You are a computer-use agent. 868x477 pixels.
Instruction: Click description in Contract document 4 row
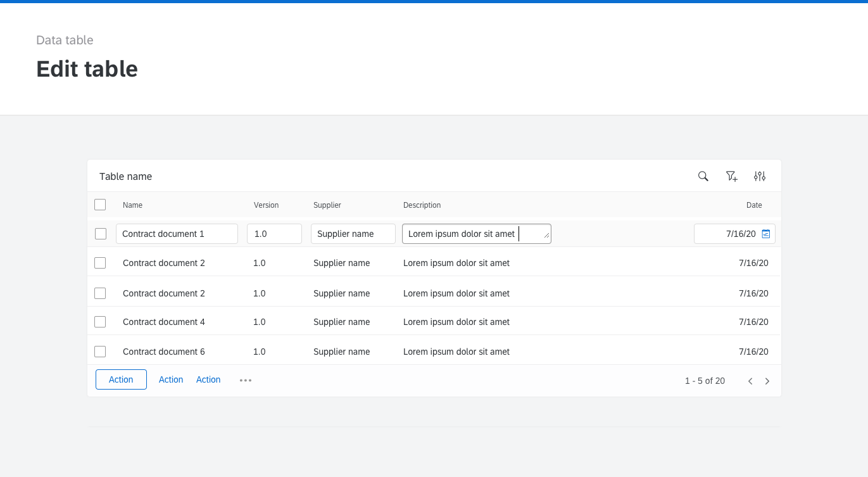click(456, 322)
